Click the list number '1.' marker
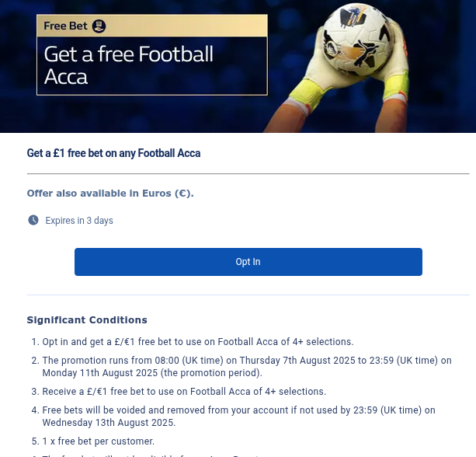476x457 pixels. point(34,341)
